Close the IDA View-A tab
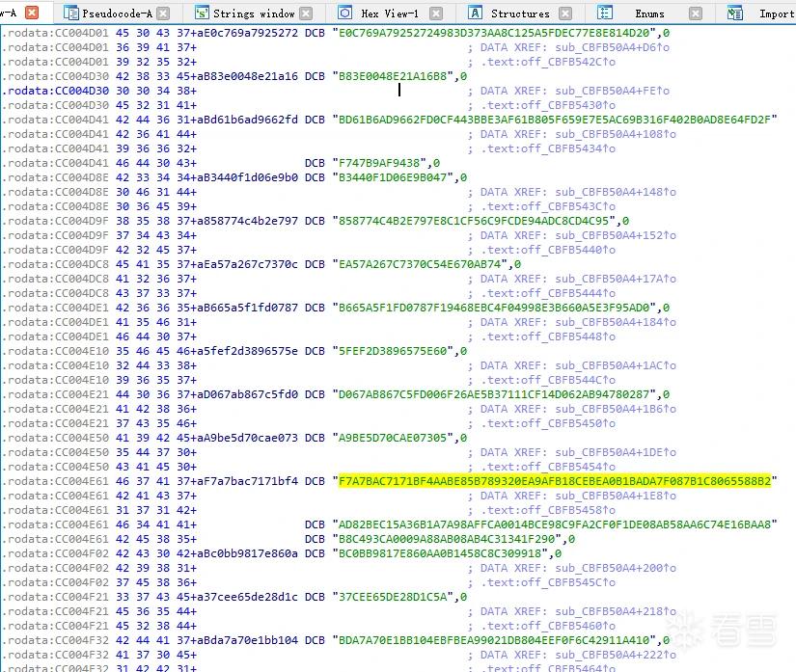Screen dimensions: 796x672 (x=32, y=13)
